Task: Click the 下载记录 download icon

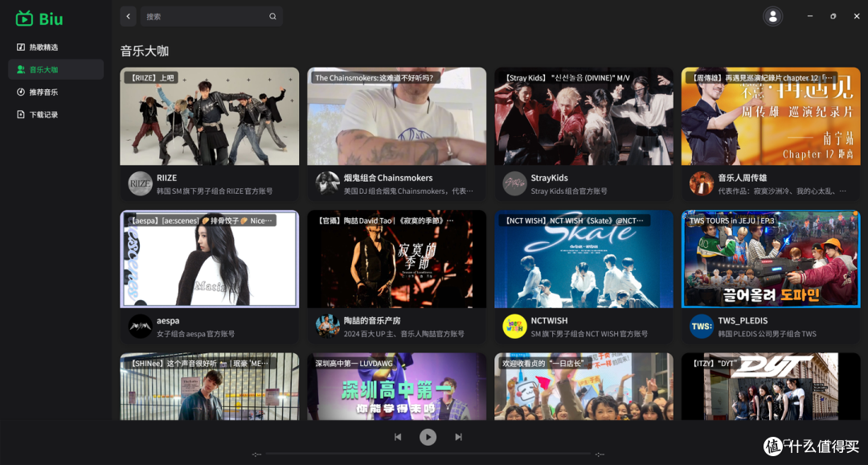Action: (20, 114)
